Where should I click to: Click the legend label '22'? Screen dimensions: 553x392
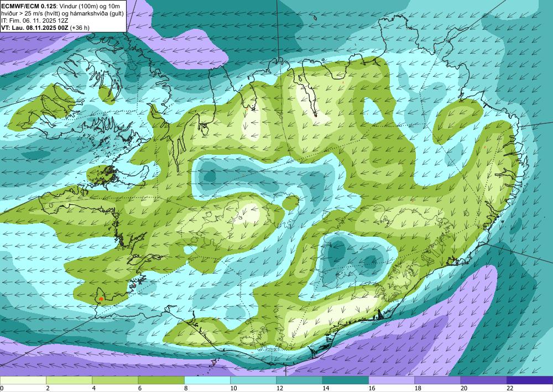pyautogui.click(x=510, y=388)
